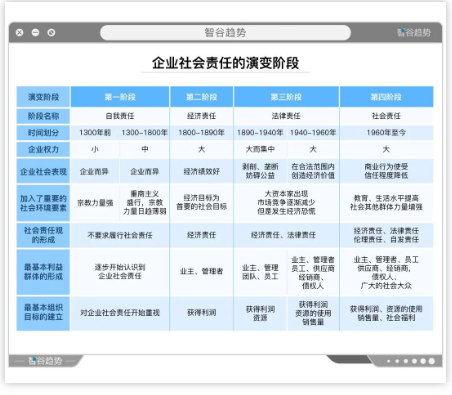Viewport: 452px width, 395px height.
Task: Select the 大而集中 cell
Action: pos(260,149)
